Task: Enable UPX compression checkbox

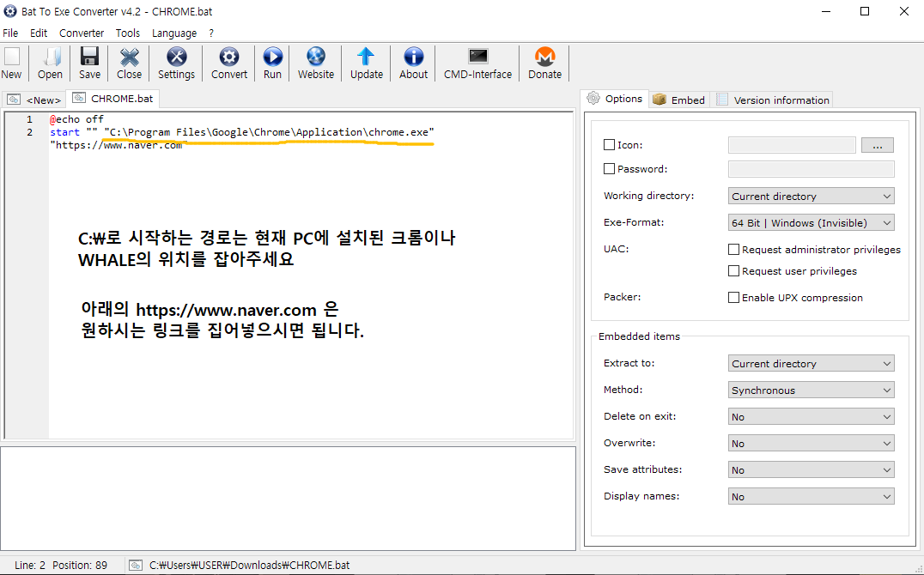Action: [x=733, y=298]
